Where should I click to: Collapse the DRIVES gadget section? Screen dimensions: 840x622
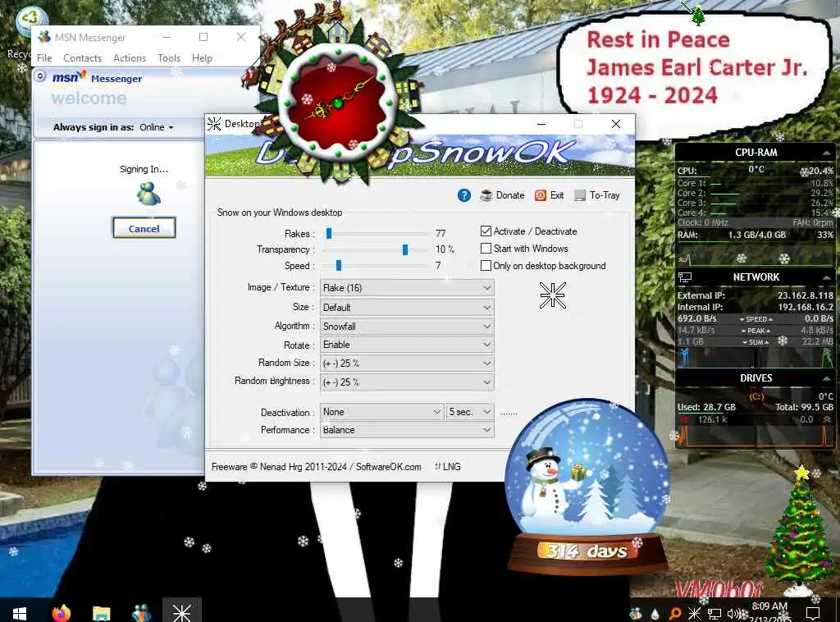coord(826,378)
